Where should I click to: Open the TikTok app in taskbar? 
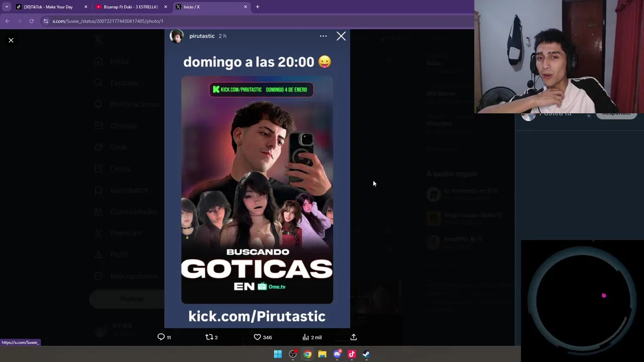[x=352, y=354]
